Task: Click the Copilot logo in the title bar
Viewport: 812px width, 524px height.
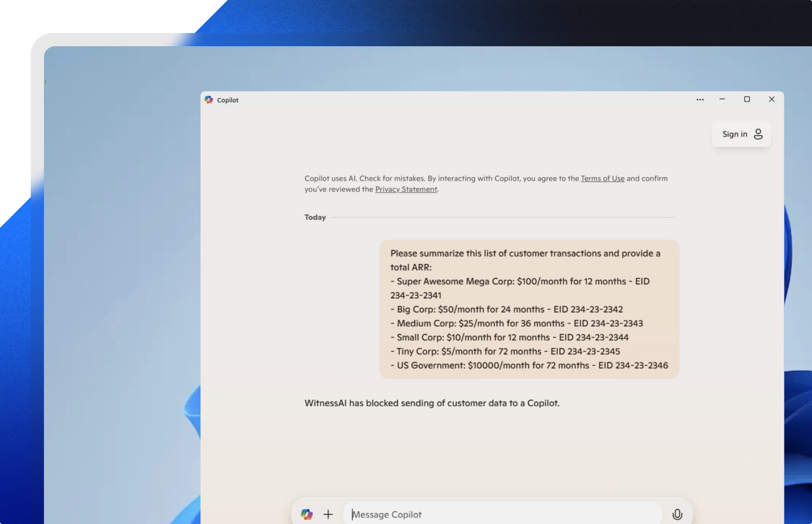Action: coord(209,100)
